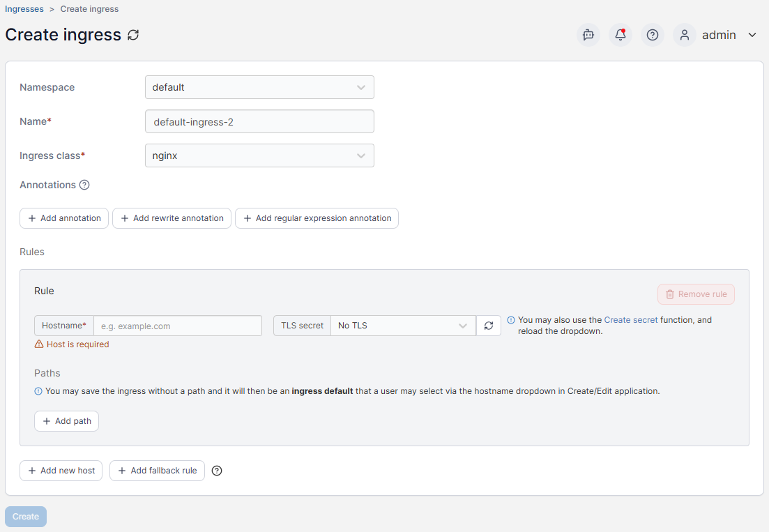769x532 pixels.
Task: Show help for Add fallback rule
Action: [x=217, y=471]
